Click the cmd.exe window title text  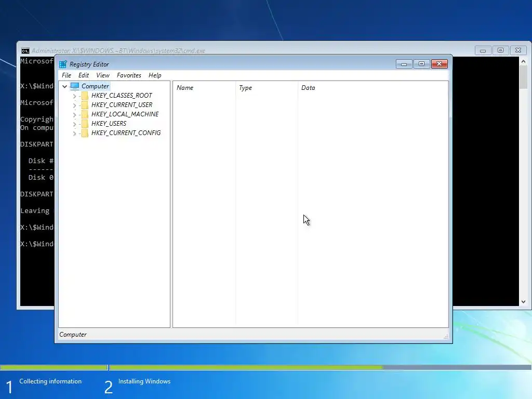[x=118, y=51]
